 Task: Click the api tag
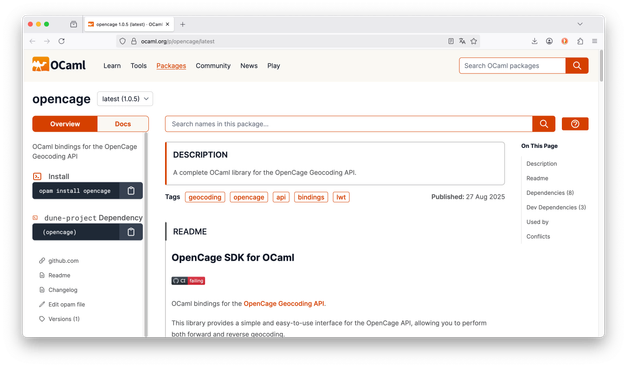click(x=281, y=197)
